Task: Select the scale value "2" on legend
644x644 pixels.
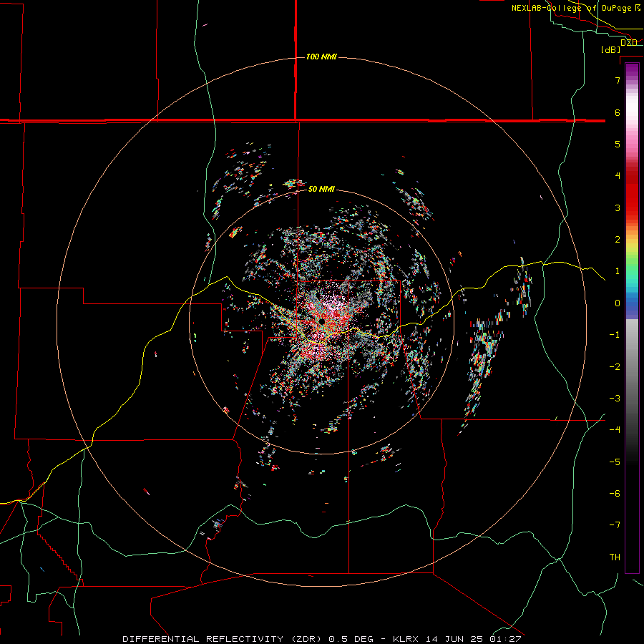Action: click(x=618, y=240)
